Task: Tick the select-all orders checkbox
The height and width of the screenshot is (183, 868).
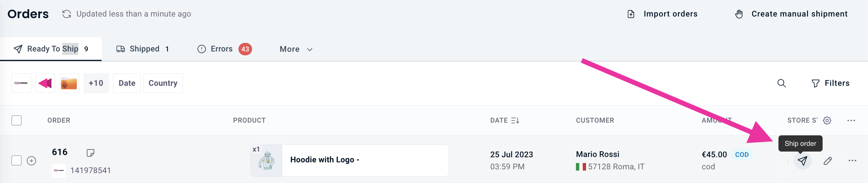Action: [x=17, y=120]
